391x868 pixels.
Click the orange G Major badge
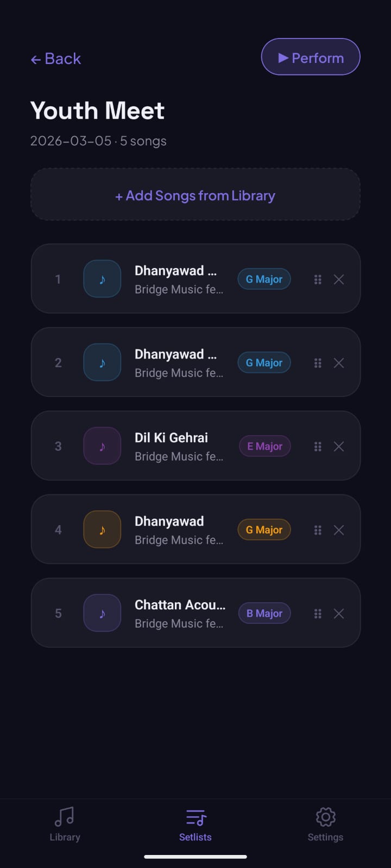(x=264, y=530)
